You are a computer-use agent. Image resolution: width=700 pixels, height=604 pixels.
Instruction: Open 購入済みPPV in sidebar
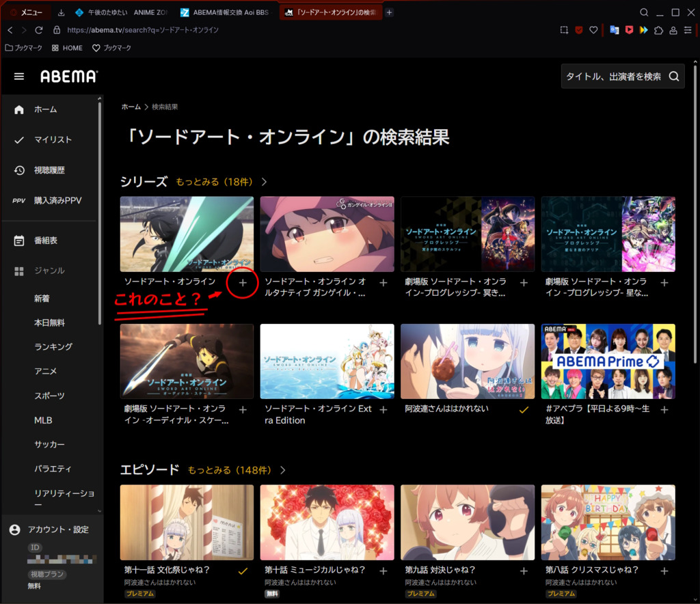pyautogui.click(x=57, y=200)
